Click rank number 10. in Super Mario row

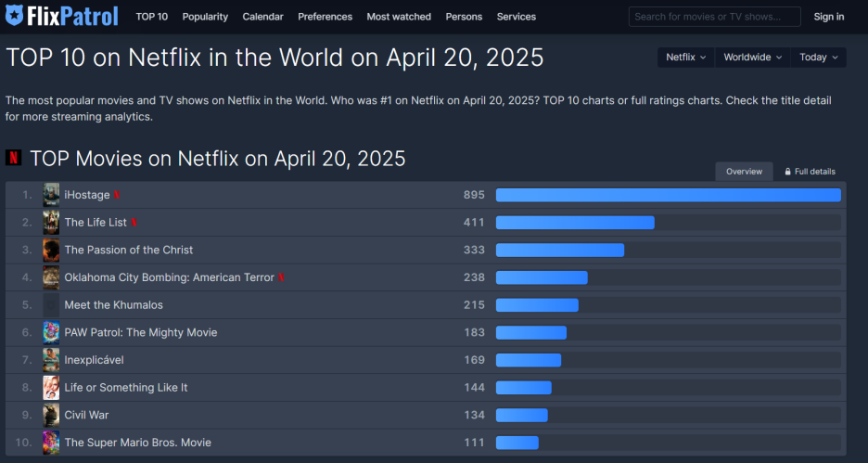pos(24,443)
